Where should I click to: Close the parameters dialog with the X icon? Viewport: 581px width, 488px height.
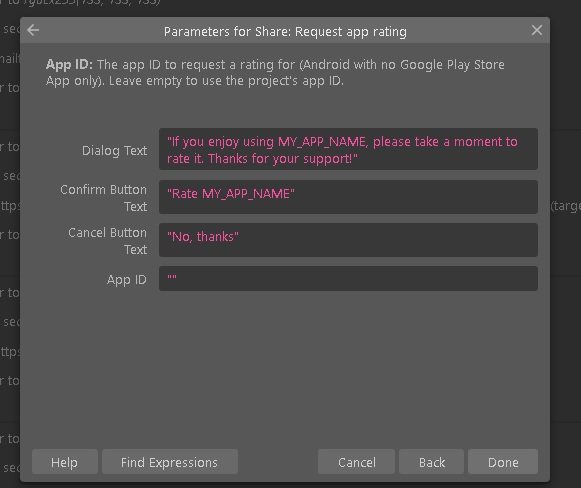(537, 30)
